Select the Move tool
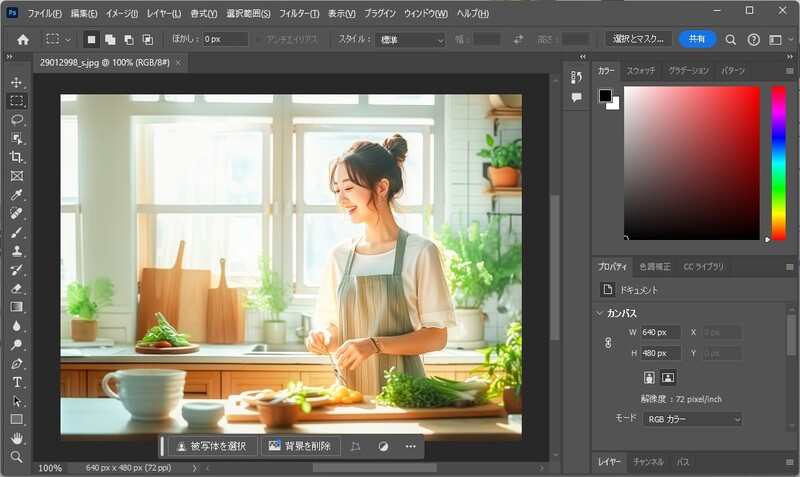Image resolution: width=800 pixels, height=477 pixels. click(x=16, y=82)
